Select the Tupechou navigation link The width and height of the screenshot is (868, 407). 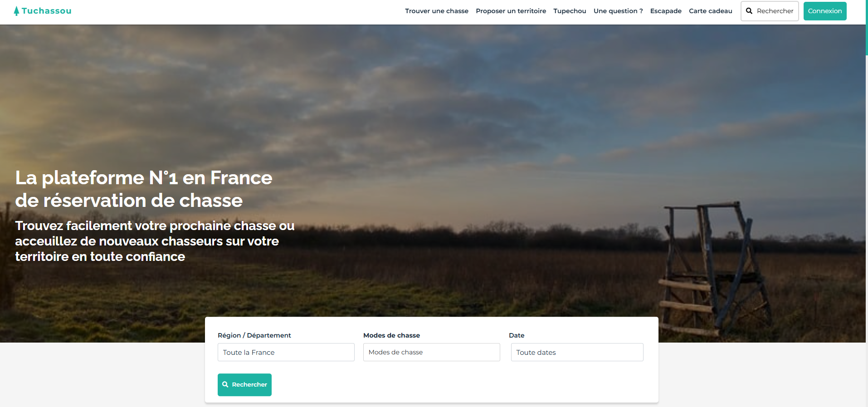pyautogui.click(x=570, y=11)
